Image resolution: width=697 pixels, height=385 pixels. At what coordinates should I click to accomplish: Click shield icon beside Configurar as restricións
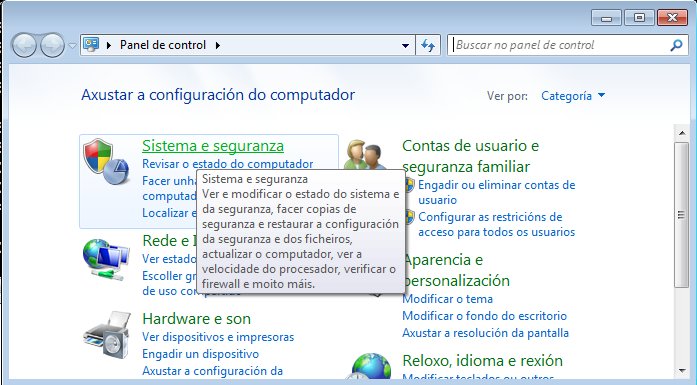409,217
